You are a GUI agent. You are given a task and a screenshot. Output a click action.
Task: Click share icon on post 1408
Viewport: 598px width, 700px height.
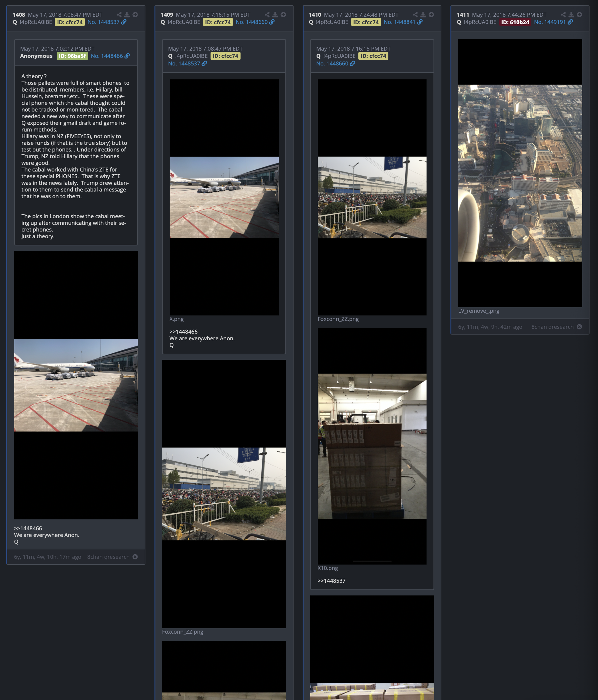pyautogui.click(x=119, y=15)
